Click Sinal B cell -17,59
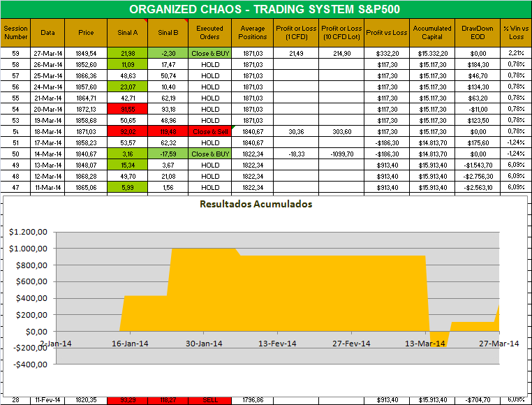 coord(168,154)
